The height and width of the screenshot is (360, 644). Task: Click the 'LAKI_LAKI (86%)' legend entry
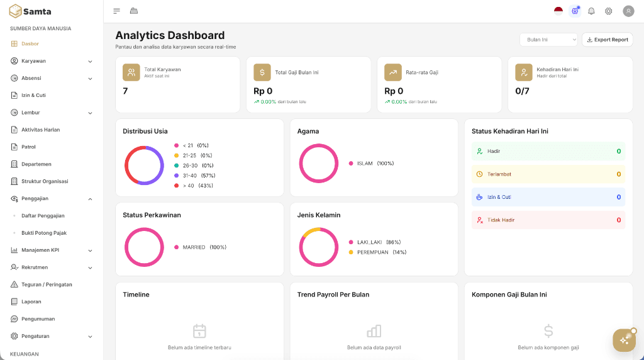click(375, 242)
